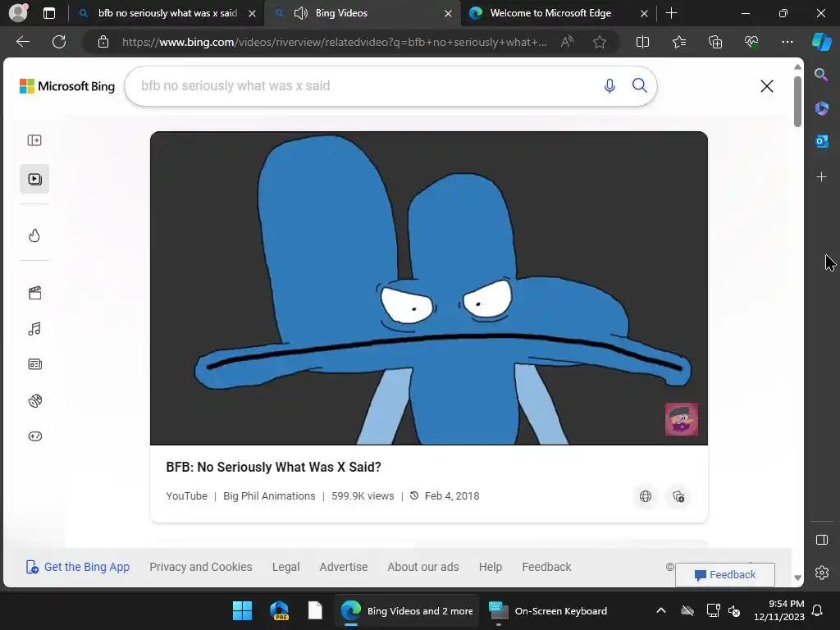Image resolution: width=840 pixels, height=630 pixels.
Task: Activate Read aloud icon in address bar
Action: 567,42
